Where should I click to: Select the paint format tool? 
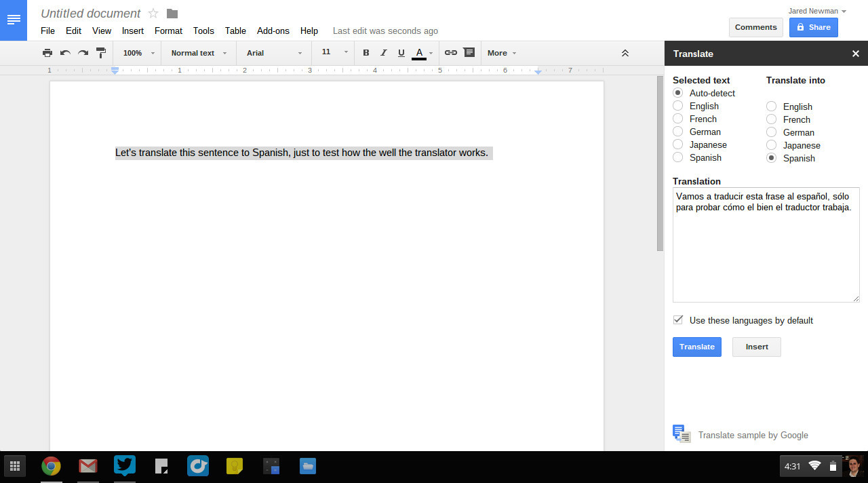(101, 53)
